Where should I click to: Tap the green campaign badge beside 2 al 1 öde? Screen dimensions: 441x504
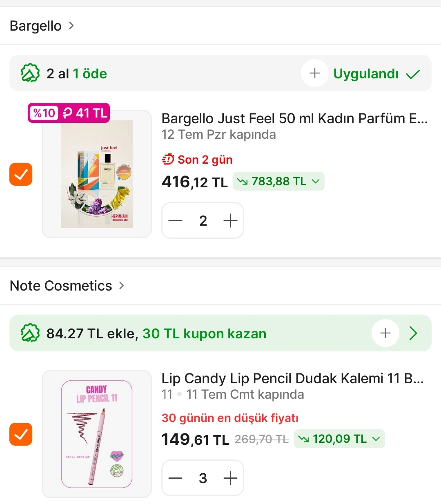click(30, 73)
